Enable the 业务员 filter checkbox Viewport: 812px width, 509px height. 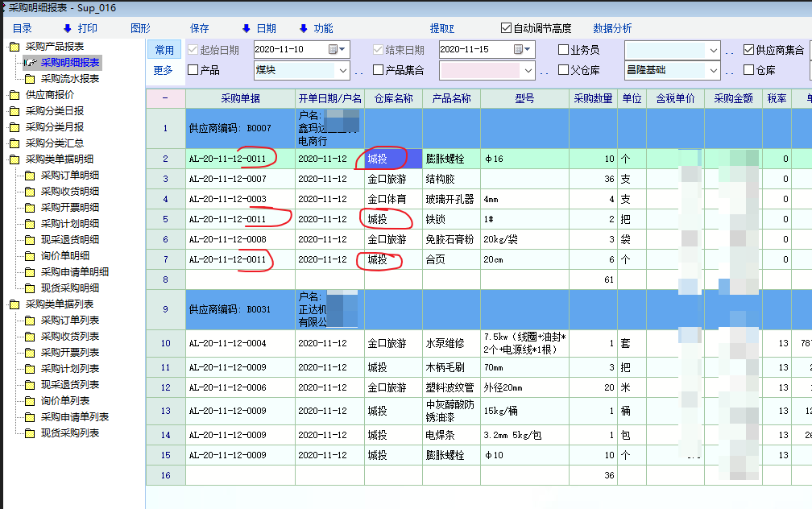pos(564,50)
